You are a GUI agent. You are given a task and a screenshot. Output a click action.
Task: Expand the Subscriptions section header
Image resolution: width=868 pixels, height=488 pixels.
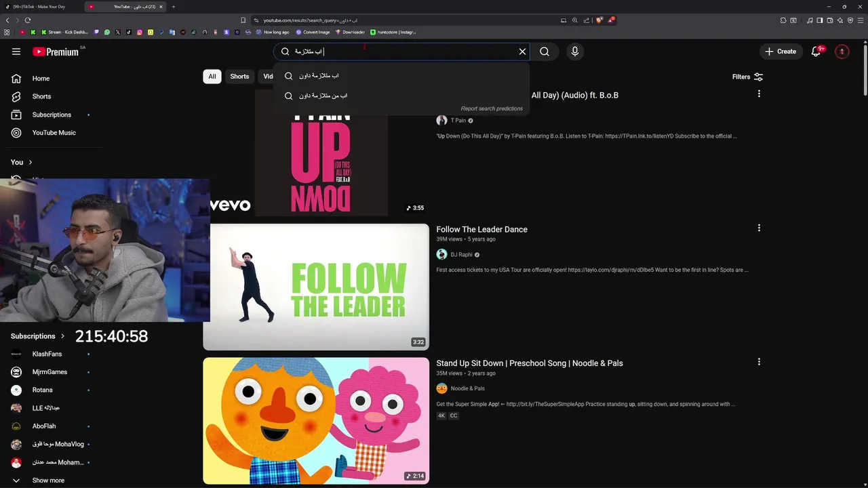[x=38, y=336]
